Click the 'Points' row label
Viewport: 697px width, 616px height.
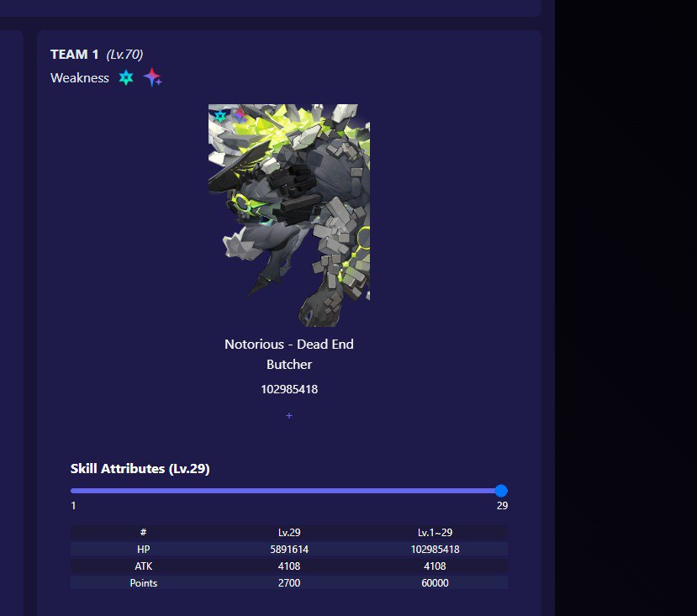[143, 583]
